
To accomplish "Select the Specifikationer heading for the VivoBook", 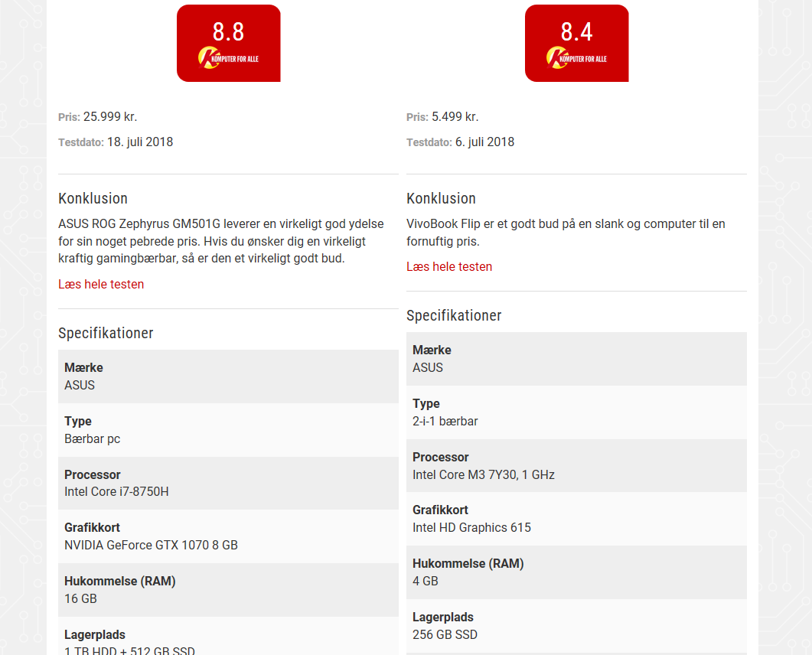I will coord(454,315).
